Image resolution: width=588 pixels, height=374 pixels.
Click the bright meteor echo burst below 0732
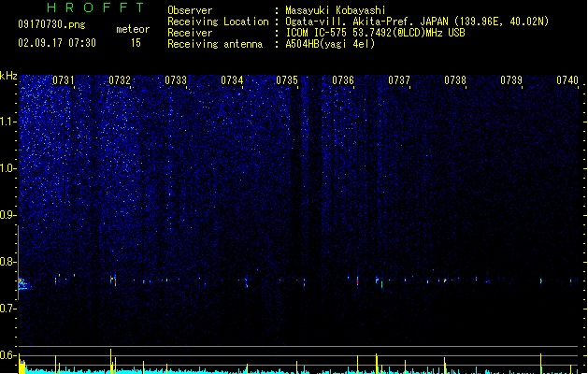(x=113, y=280)
